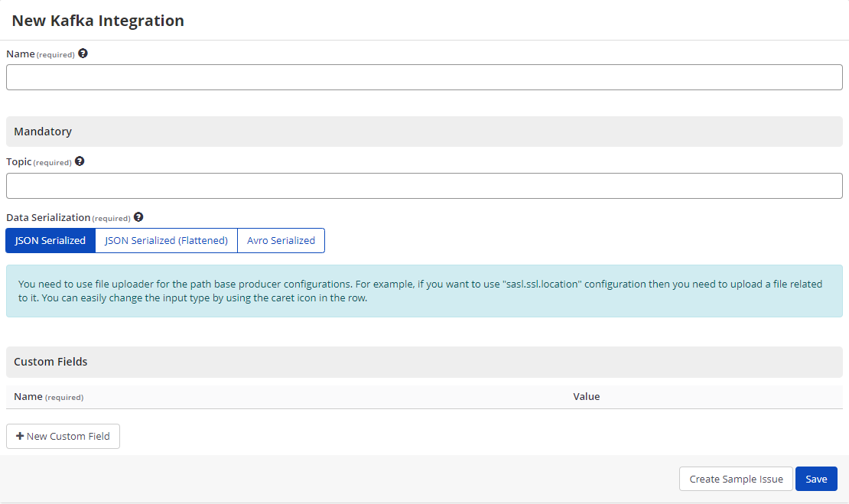Open the help tooltip next to Name
Screen dimensions: 849x504
pyautogui.click(x=83, y=53)
